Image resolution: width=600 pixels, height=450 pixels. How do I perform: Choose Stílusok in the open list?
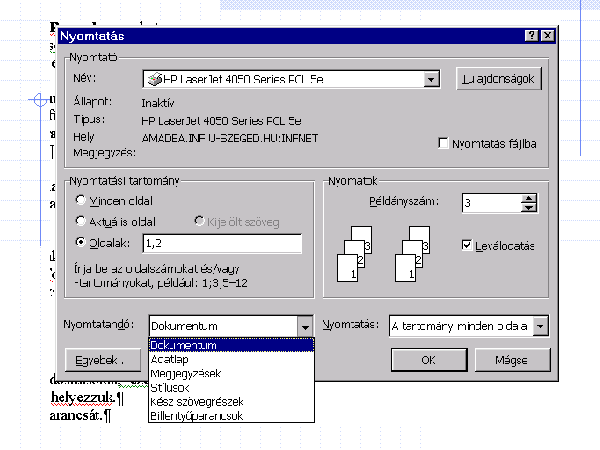click(171, 387)
